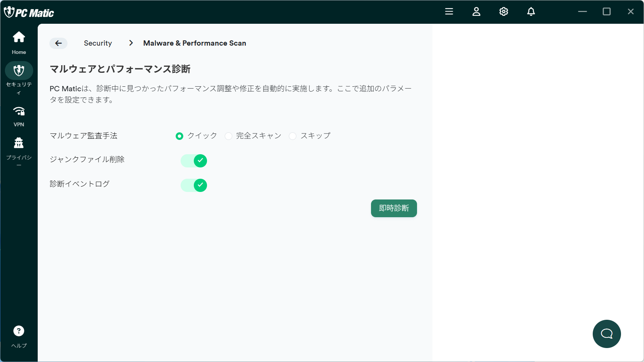Open the ヘルプ question mark icon
644x362 pixels.
[x=19, y=331]
